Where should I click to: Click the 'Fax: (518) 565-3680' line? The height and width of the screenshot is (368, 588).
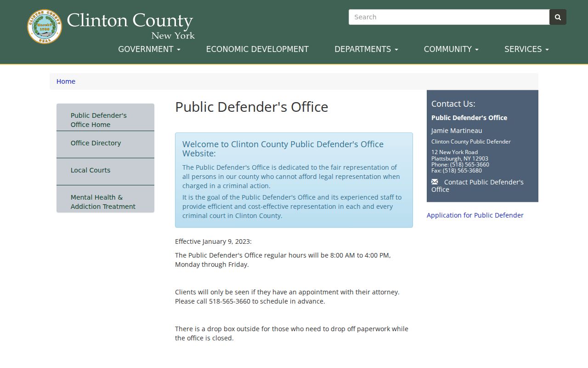pos(457,170)
